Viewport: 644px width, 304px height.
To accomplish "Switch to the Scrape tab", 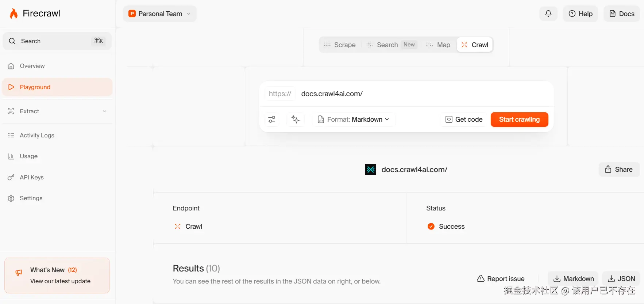I will [x=340, y=45].
